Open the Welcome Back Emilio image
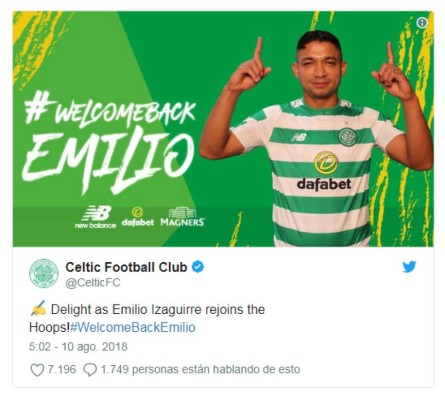 tap(223, 129)
